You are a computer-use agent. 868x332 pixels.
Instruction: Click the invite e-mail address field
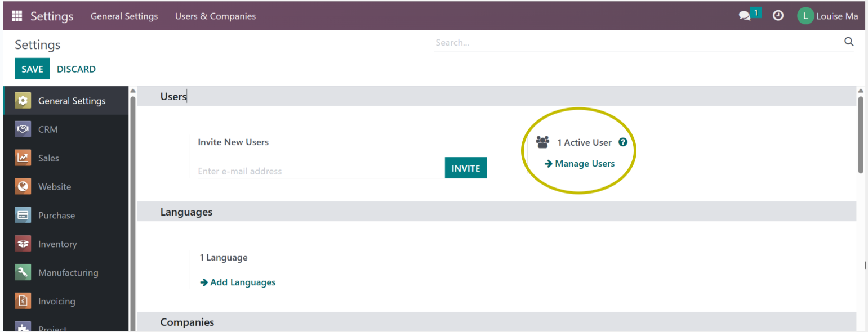pos(321,171)
